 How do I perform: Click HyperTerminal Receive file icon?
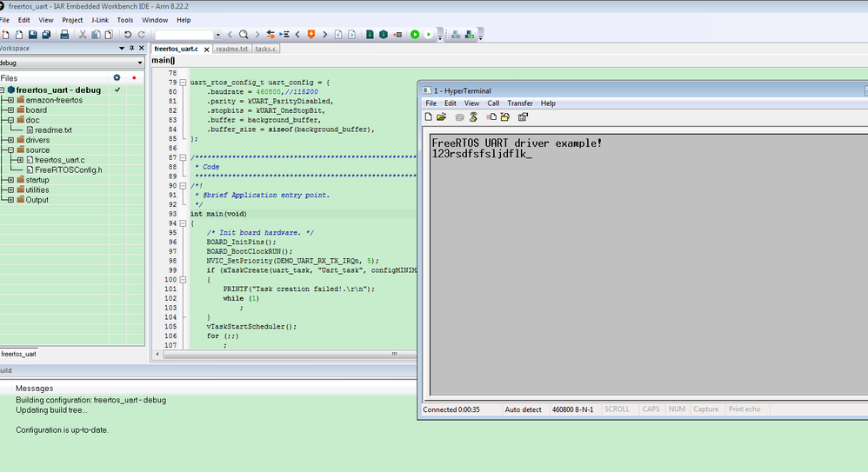point(504,116)
